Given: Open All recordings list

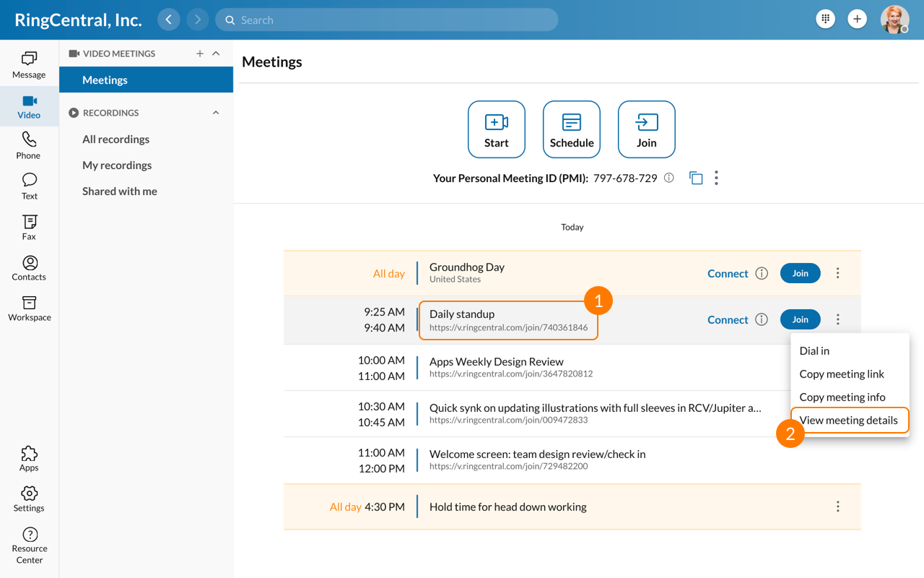Looking at the screenshot, I should (x=115, y=139).
